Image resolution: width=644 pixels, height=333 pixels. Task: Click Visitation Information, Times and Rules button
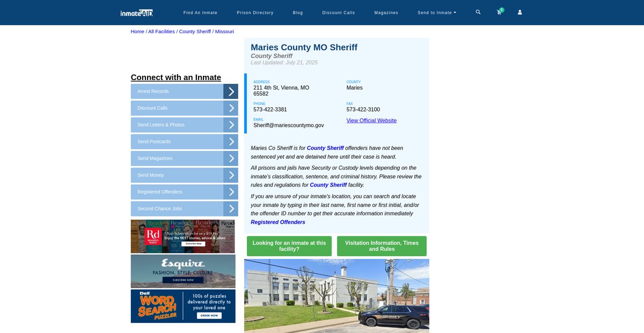(382, 246)
